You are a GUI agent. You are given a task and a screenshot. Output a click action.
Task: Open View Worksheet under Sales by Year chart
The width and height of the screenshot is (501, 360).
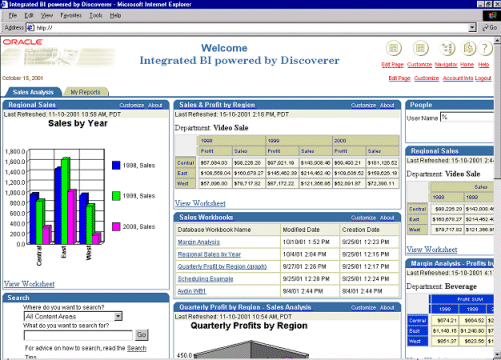pyautogui.click(x=29, y=284)
